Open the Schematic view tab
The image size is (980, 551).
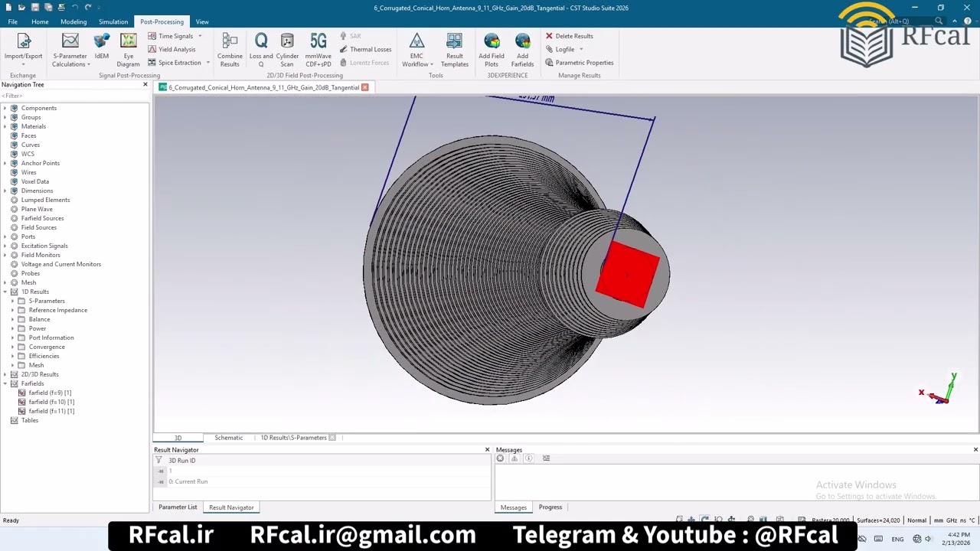(229, 438)
